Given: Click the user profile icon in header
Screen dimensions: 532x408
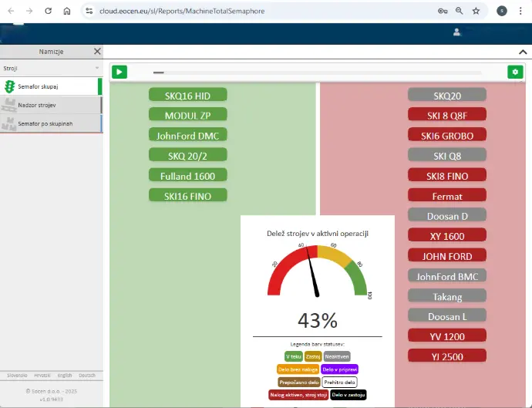Looking at the screenshot, I should click(x=457, y=32).
